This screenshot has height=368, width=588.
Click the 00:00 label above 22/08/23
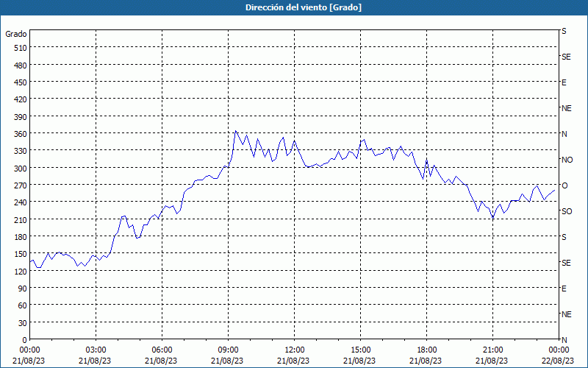[559, 350]
